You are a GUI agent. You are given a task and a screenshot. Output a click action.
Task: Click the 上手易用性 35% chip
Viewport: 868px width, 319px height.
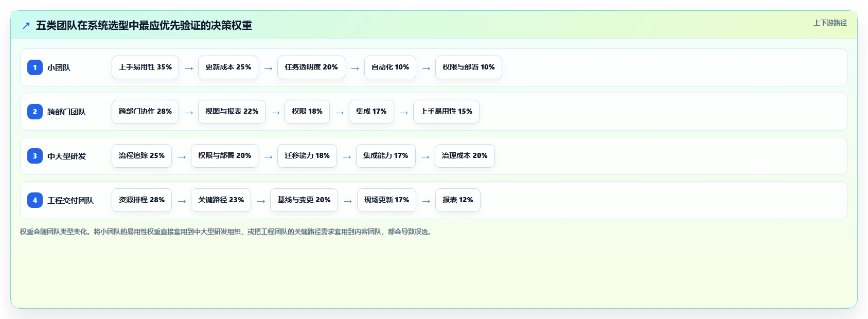pyautogui.click(x=145, y=67)
